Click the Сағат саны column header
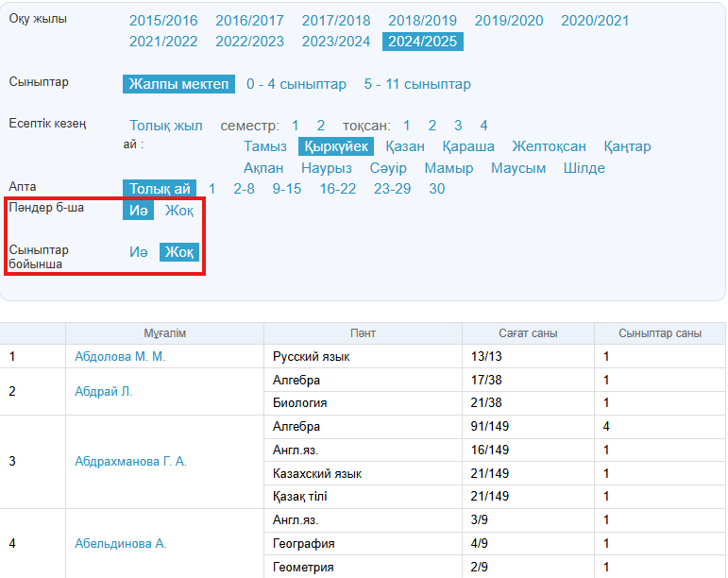This screenshot has height=578, width=728. (528, 333)
